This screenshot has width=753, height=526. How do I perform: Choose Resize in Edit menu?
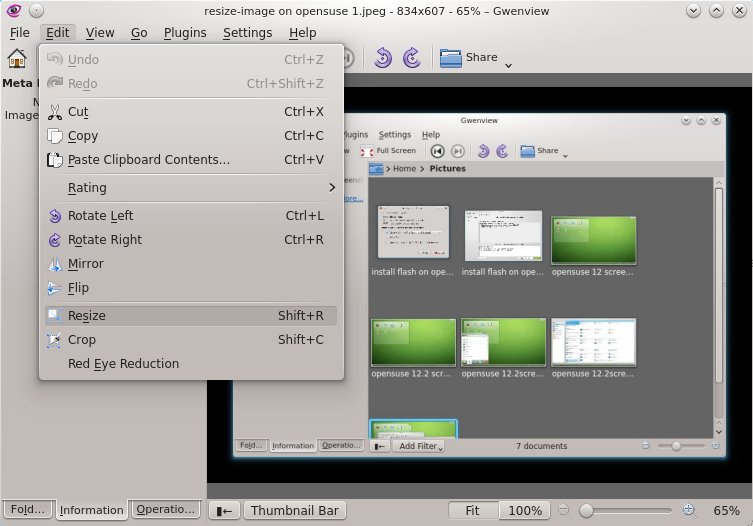191,316
